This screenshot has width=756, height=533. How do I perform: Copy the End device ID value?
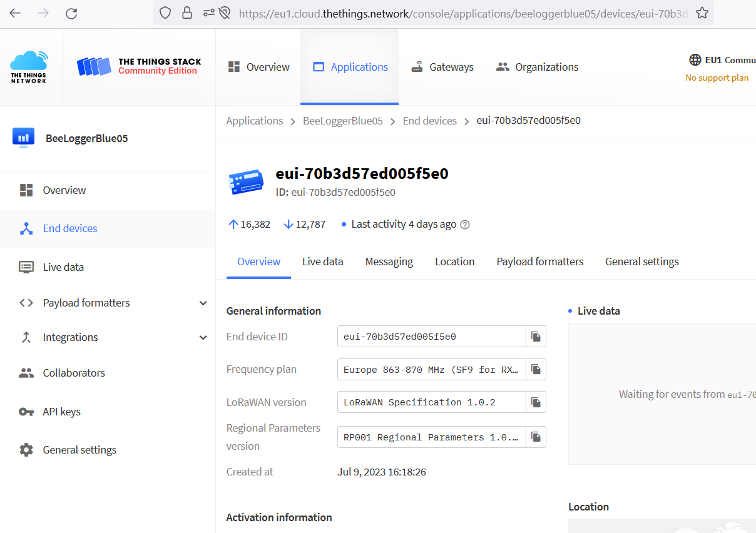(536, 336)
